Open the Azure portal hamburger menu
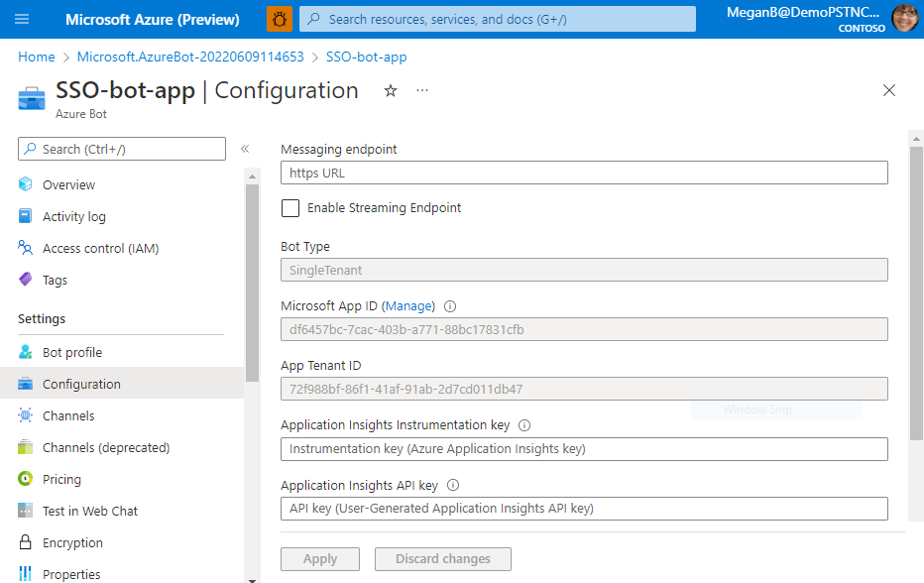This screenshot has height=583, width=924. (23, 19)
